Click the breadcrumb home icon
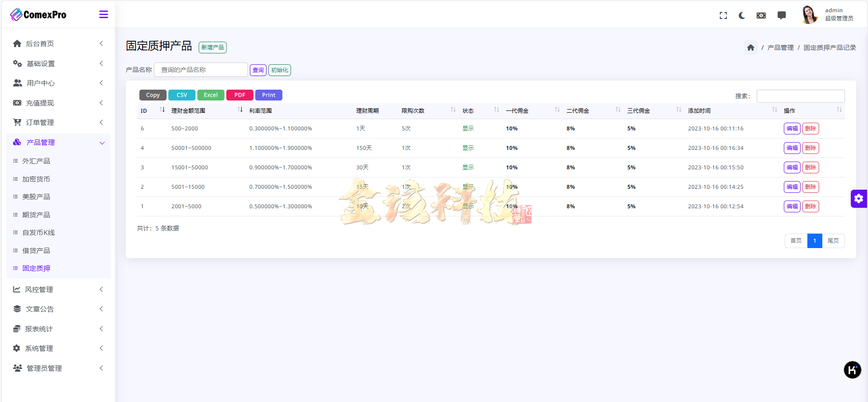 751,48
